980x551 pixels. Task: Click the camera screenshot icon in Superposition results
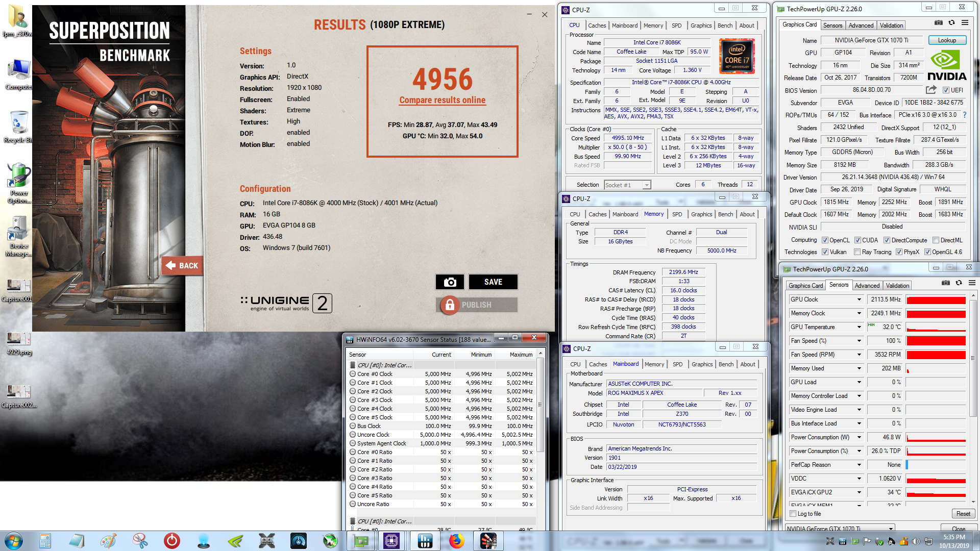tap(450, 282)
